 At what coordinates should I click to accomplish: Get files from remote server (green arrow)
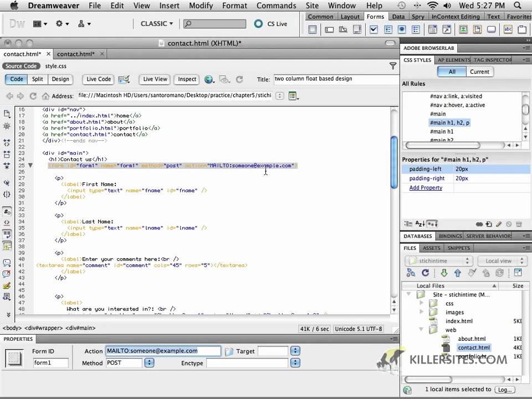[444, 273]
